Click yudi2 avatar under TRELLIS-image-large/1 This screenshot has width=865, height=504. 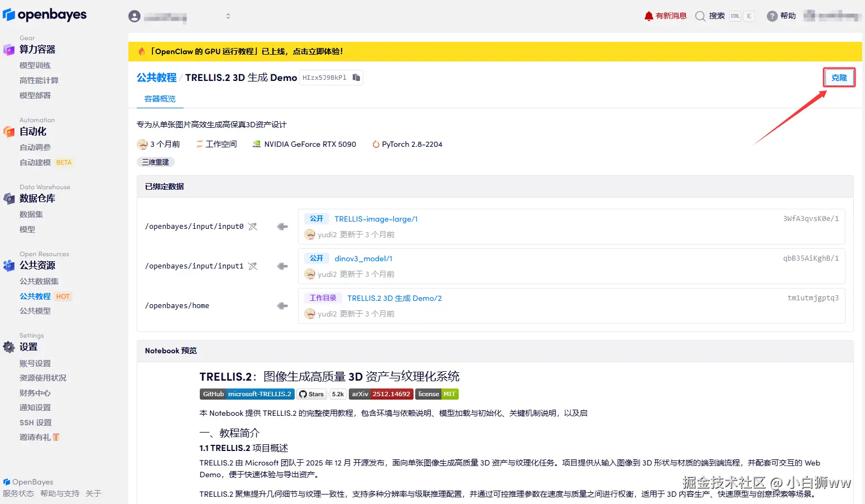(310, 234)
